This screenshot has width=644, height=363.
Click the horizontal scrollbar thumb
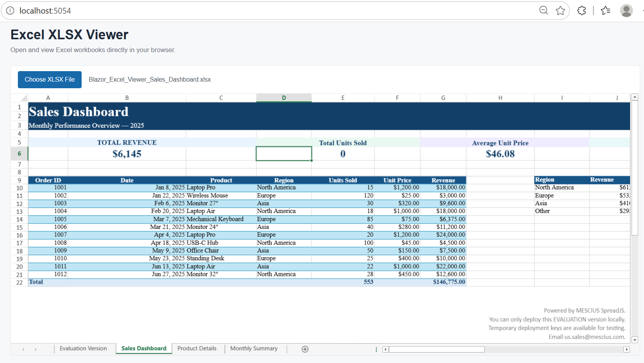437,349
